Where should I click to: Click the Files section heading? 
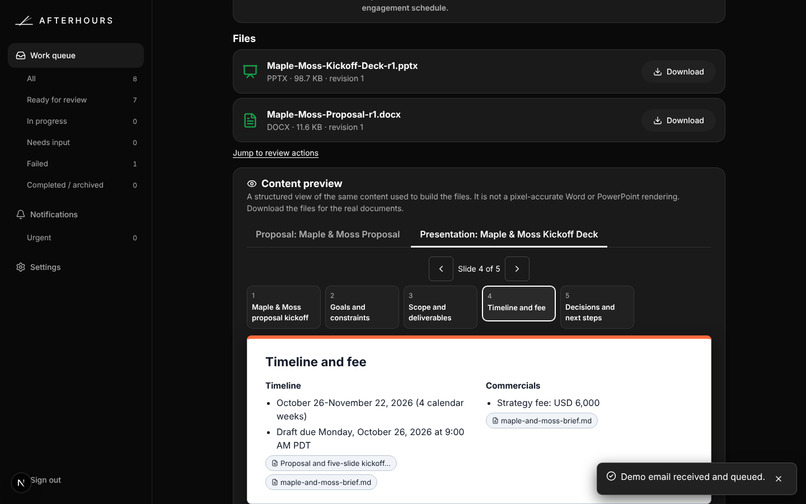pyautogui.click(x=244, y=39)
